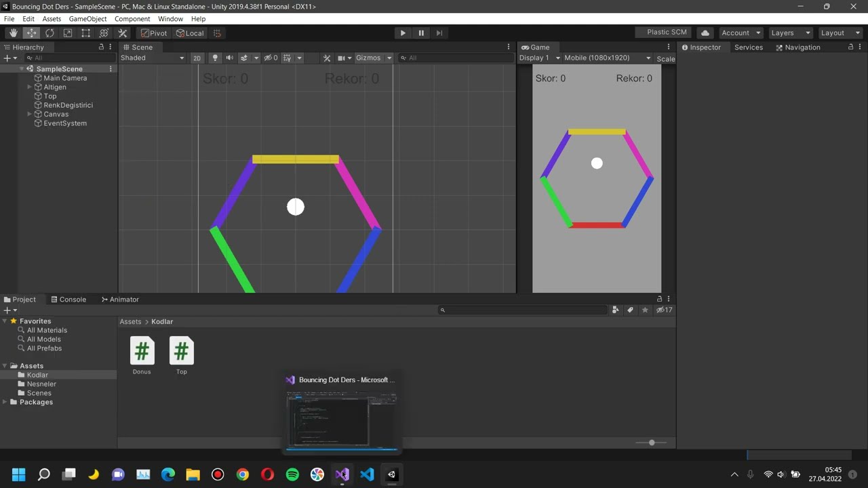This screenshot has width=868, height=488.
Task: Select the Hand tool
Action: pyautogui.click(x=14, y=33)
